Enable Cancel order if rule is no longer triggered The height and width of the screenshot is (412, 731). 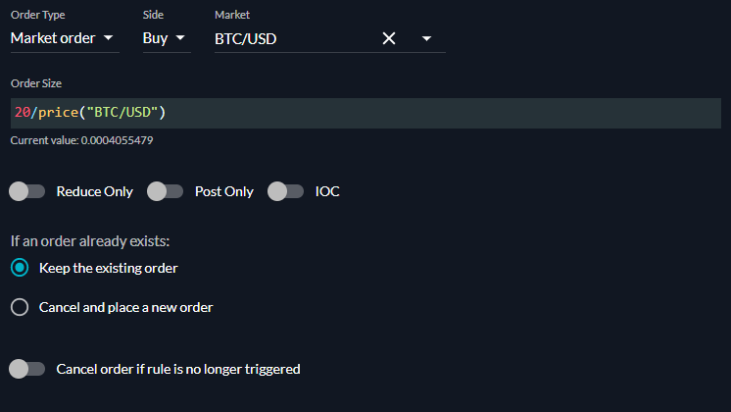point(27,369)
